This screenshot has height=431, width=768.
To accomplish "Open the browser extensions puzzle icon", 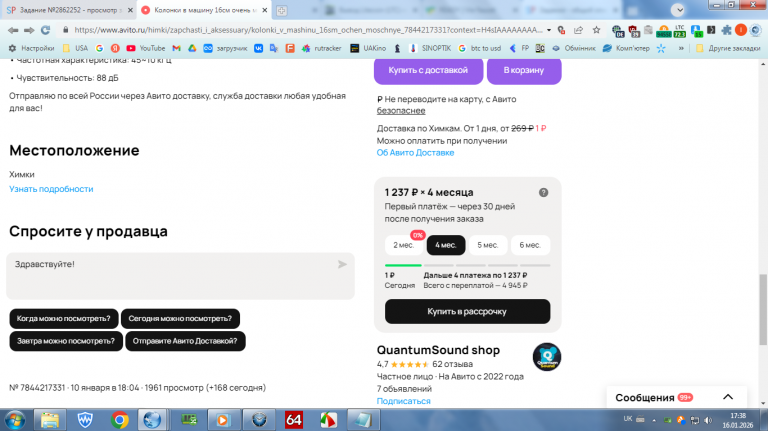I will point(726,30).
